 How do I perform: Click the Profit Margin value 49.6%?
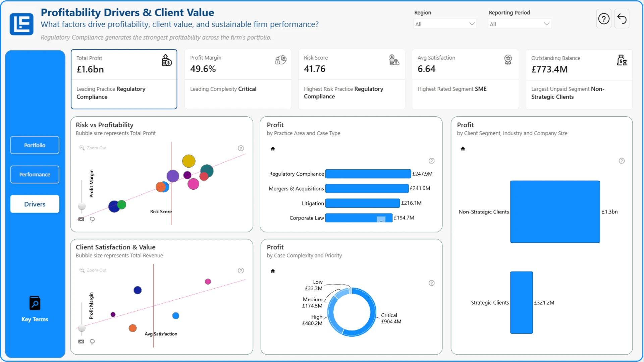[x=203, y=69]
